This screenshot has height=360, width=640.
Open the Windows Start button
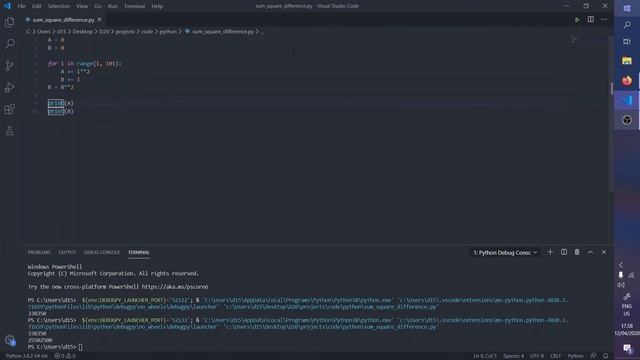tap(627, 8)
